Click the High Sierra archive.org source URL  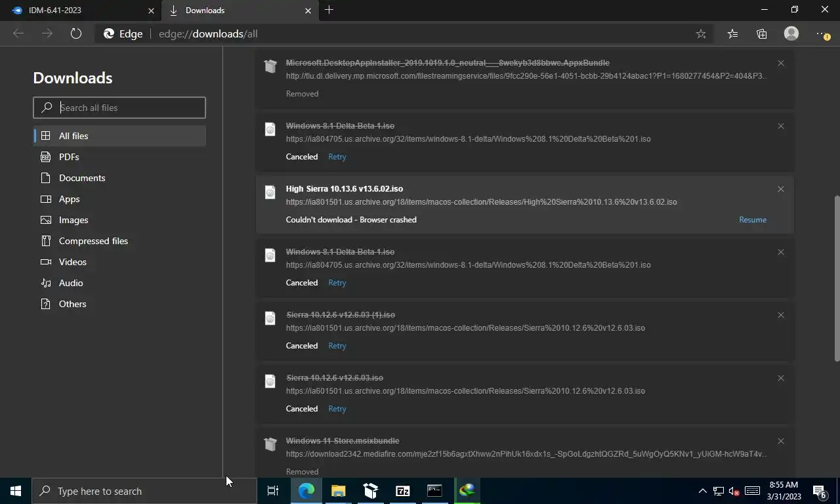481,202
